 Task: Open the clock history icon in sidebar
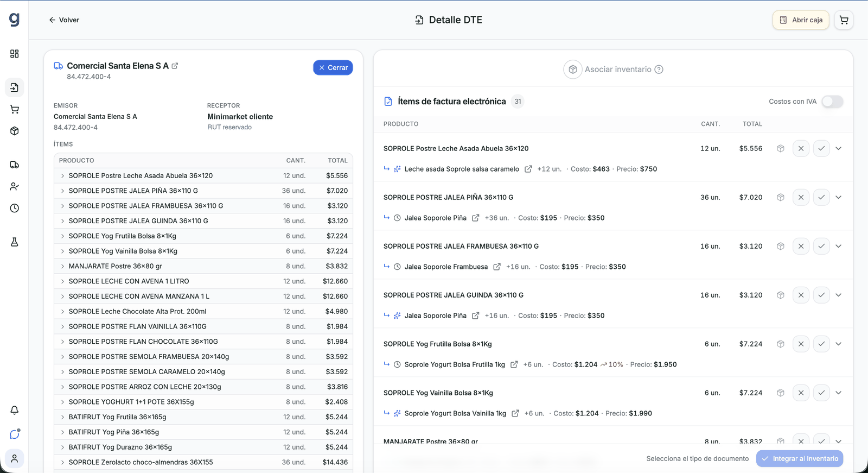point(15,208)
